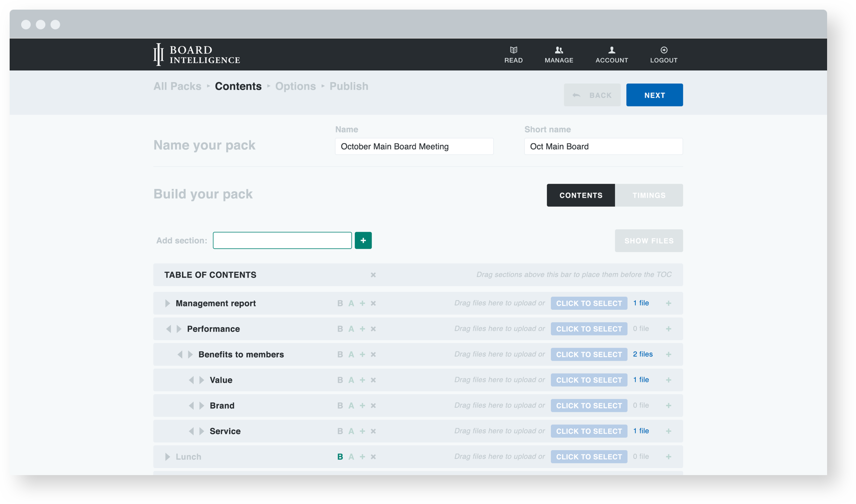The height and width of the screenshot is (504, 856).
Task: Enable the B marker for Performance
Action: pos(340,329)
